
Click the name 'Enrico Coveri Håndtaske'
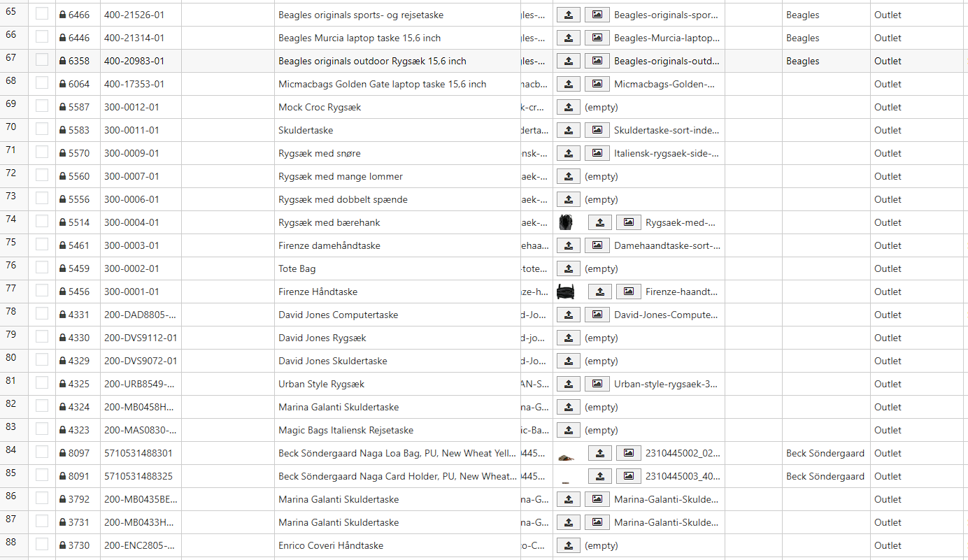(x=331, y=545)
